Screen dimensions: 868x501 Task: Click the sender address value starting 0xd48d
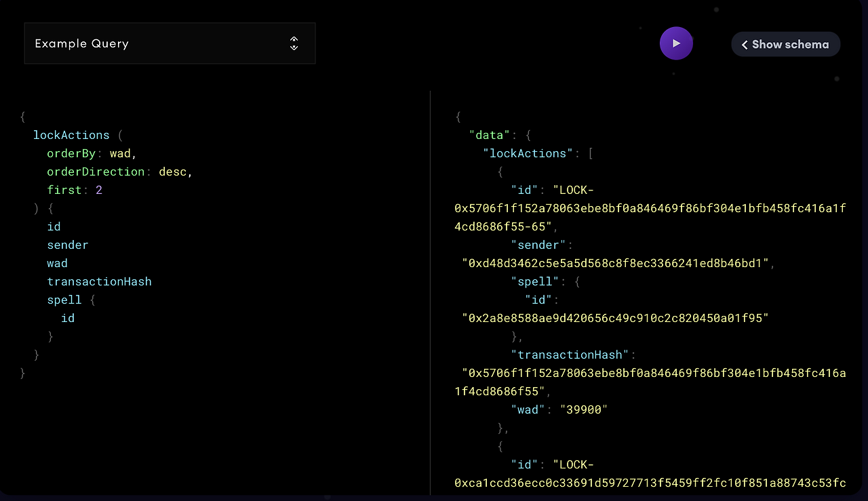click(616, 263)
